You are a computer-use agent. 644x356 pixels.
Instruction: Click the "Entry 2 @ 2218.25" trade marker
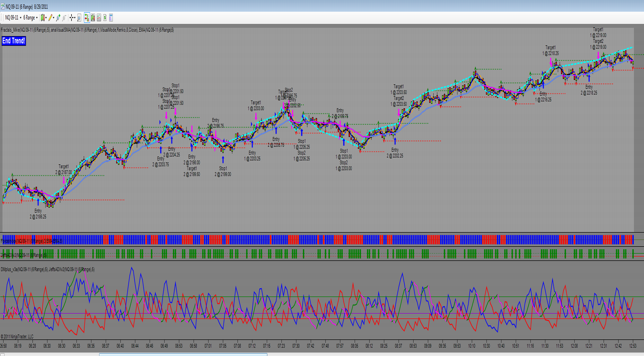pos(589,90)
